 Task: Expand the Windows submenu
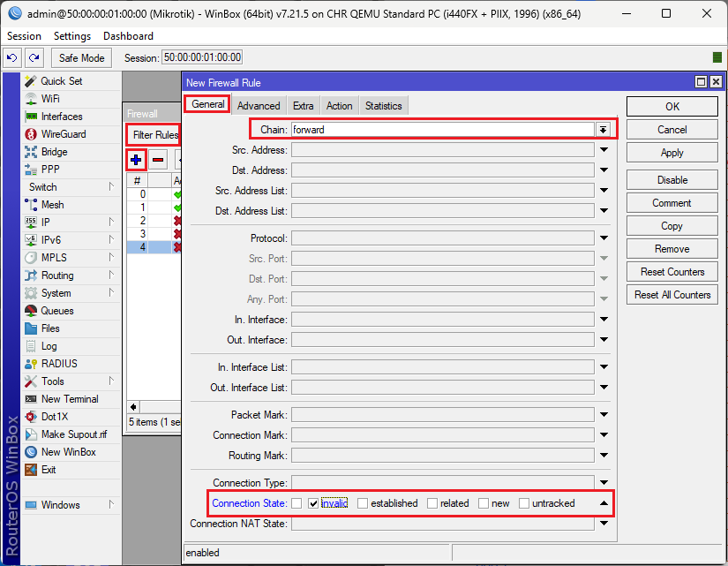point(111,504)
